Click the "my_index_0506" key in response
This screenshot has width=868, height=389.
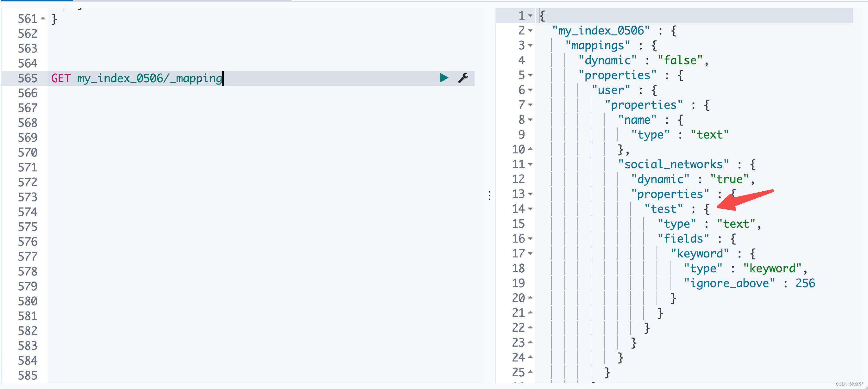point(601,31)
